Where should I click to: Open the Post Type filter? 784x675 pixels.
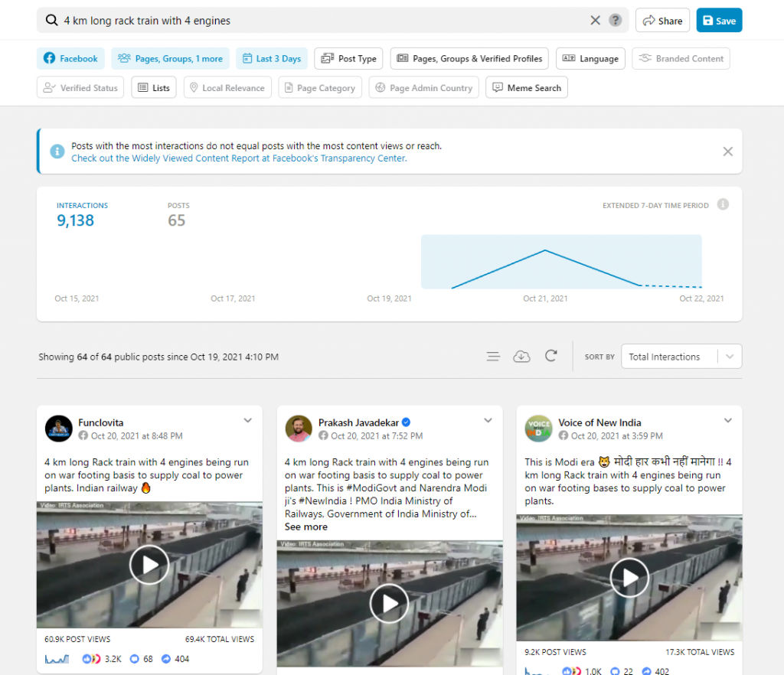[348, 59]
